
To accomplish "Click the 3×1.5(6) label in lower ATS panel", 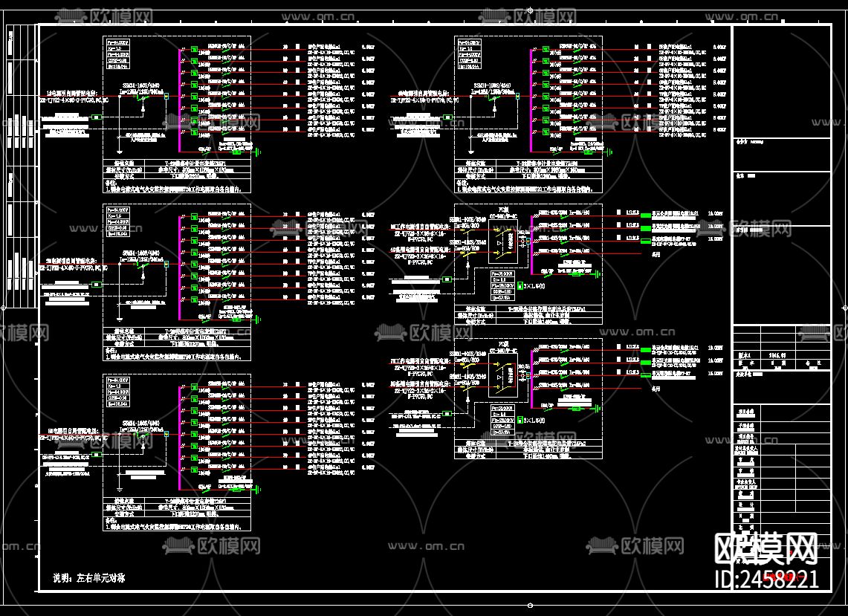I will click(534, 421).
